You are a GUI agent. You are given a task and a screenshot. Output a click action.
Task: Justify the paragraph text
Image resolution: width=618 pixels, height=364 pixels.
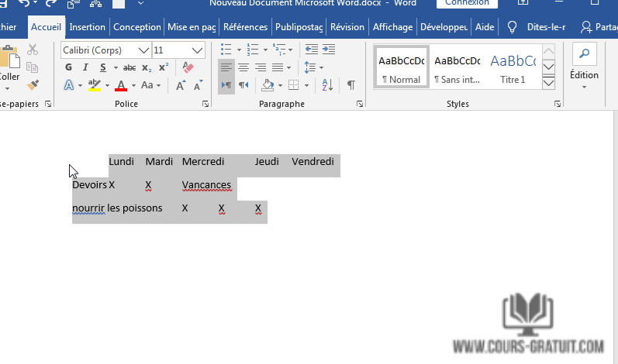click(x=278, y=67)
